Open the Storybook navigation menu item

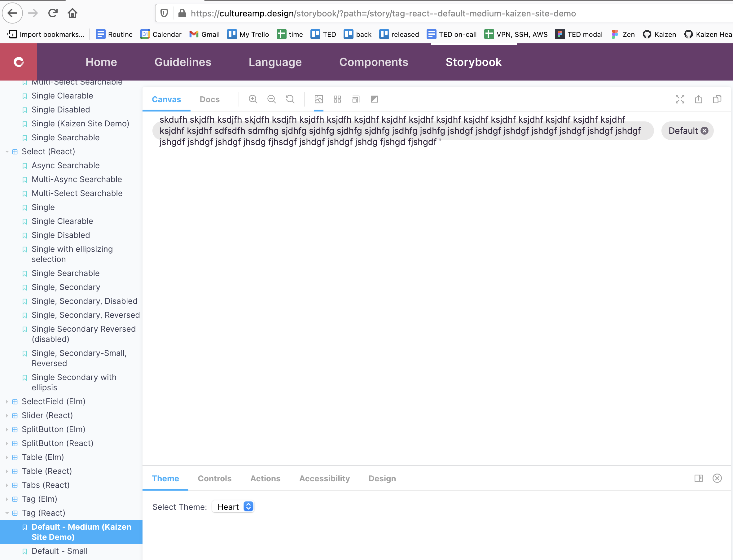(473, 62)
